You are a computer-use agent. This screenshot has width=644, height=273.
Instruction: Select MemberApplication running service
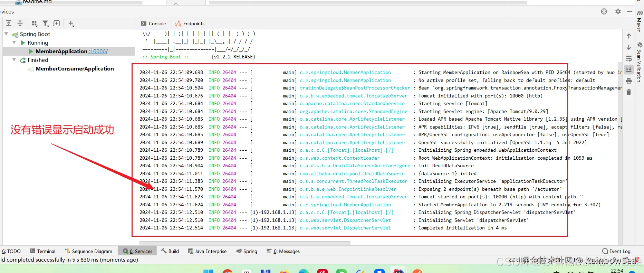[x=61, y=51]
